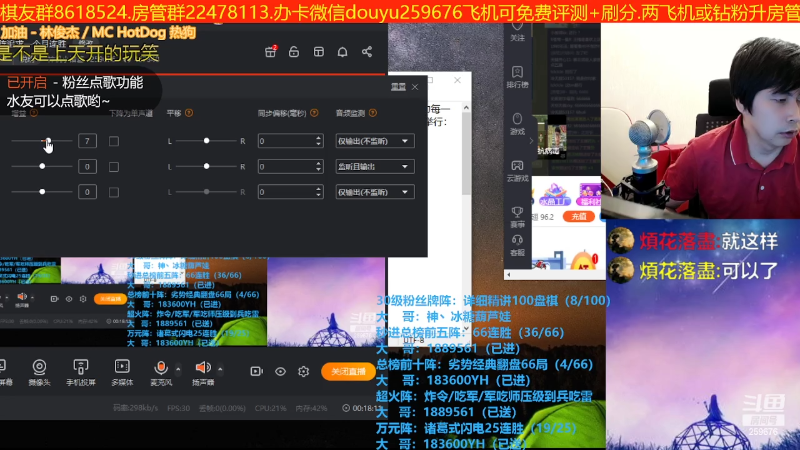Open 云游戏 cloud gaming in sidebar
This screenshot has height=450, width=800.
pyautogui.click(x=517, y=171)
